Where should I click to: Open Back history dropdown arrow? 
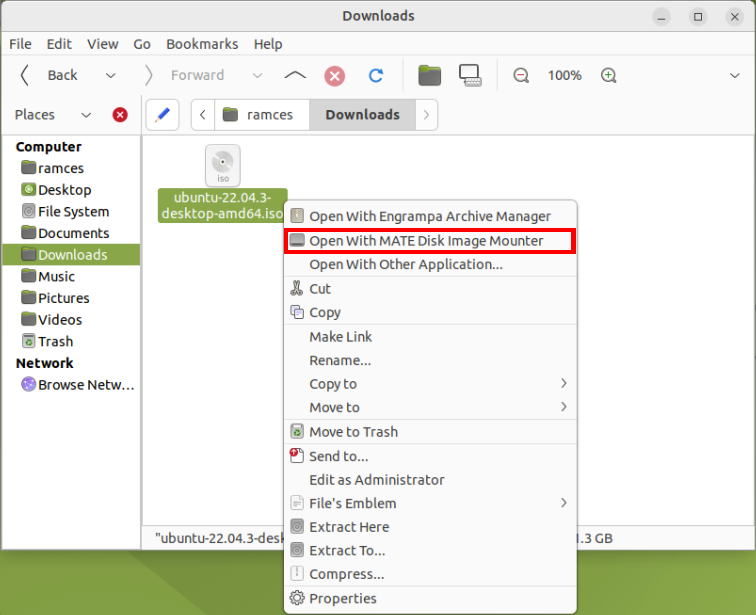click(x=110, y=76)
